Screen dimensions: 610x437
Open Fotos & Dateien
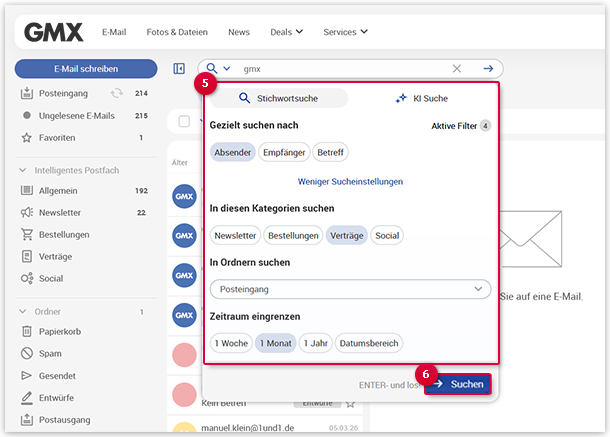[177, 32]
